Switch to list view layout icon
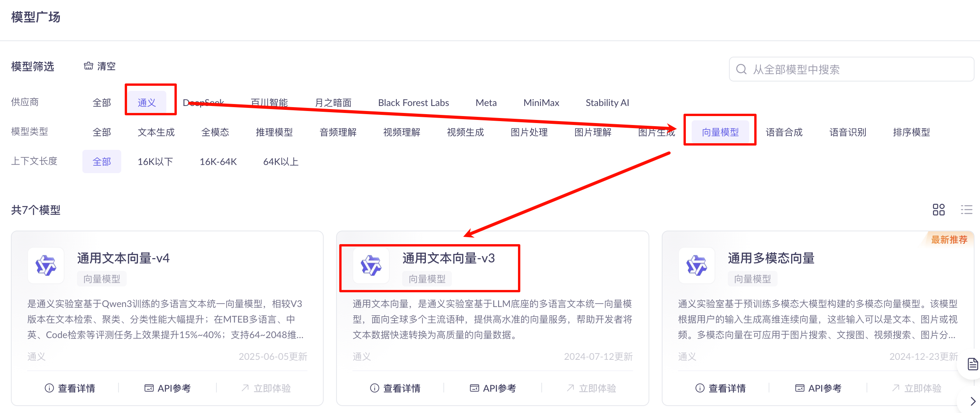This screenshot has width=980, height=413. 966,210
